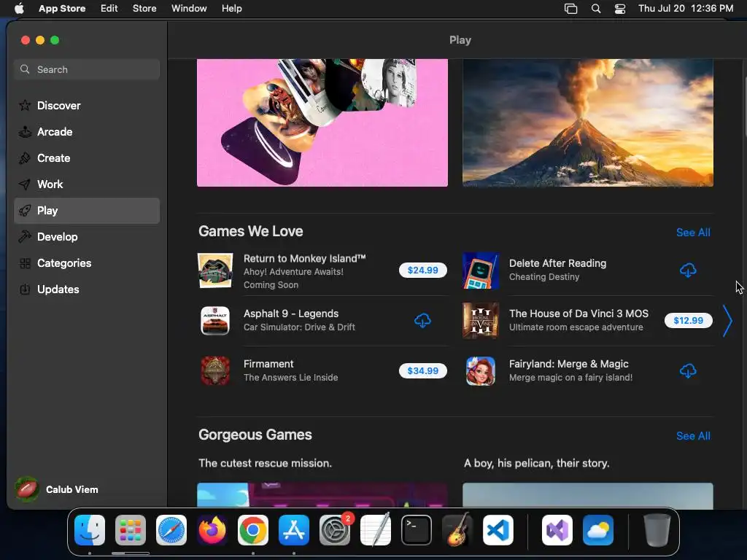Open the Weather app from the Dock
Viewport: 747px width, 560px height.
[x=598, y=530]
